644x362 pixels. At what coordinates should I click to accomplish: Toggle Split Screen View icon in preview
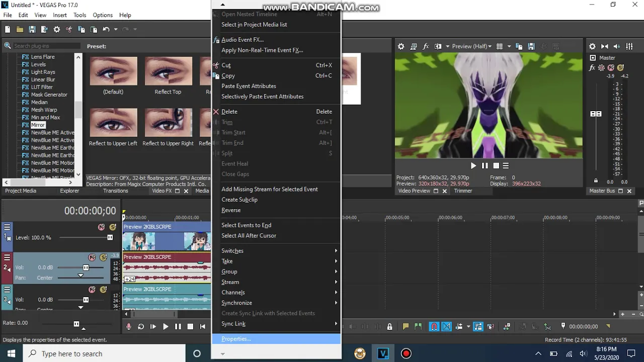438,46
